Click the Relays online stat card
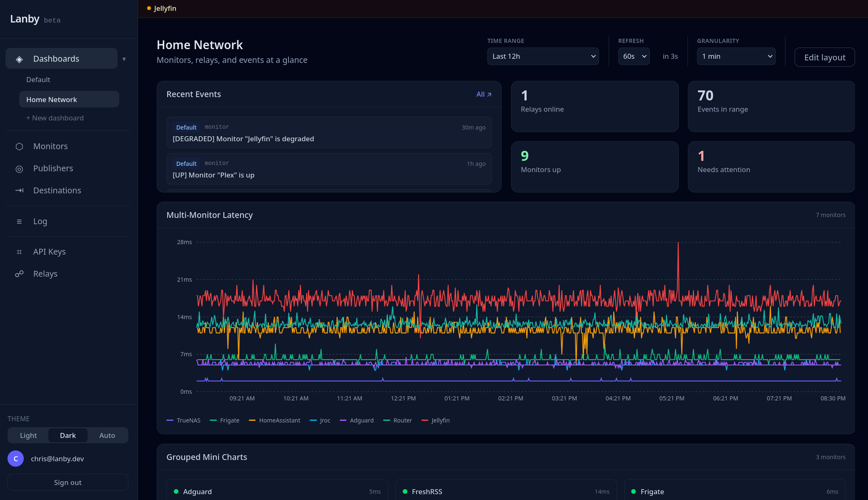This screenshot has height=500, width=868. 595,107
